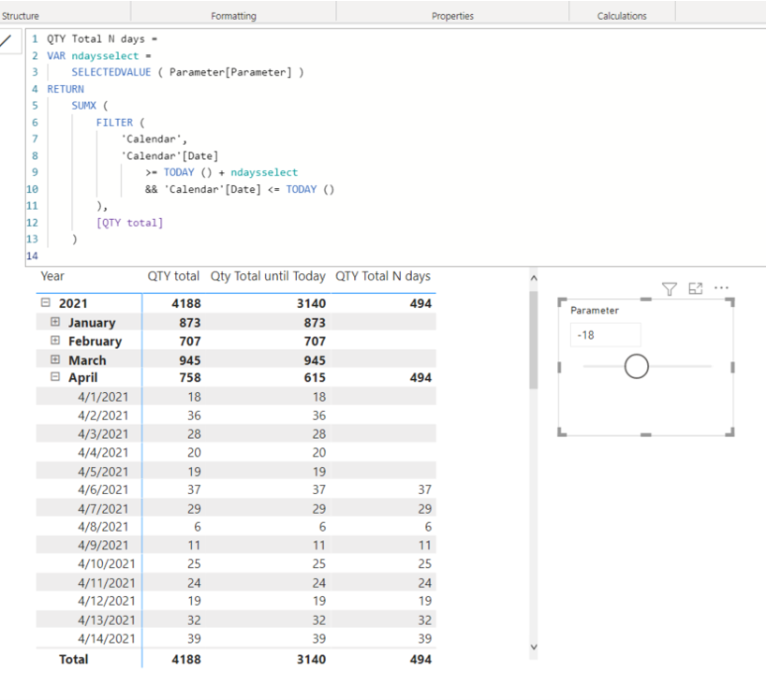Click April QTY total value 758

(x=189, y=377)
